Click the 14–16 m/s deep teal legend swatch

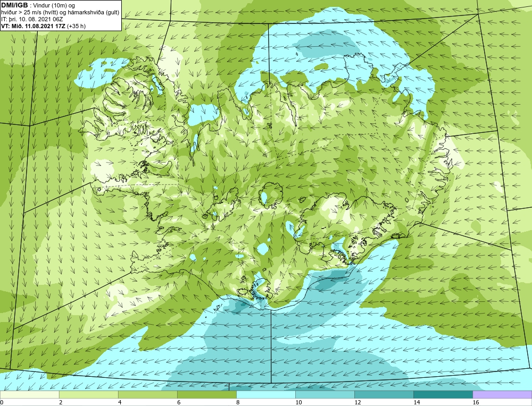[x=443, y=395]
